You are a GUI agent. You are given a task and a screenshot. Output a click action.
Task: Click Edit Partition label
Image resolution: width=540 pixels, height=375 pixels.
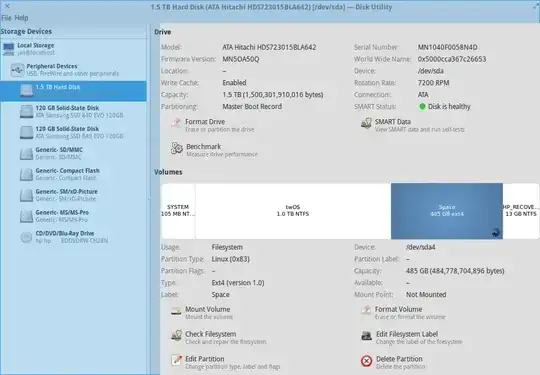click(205, 359)
